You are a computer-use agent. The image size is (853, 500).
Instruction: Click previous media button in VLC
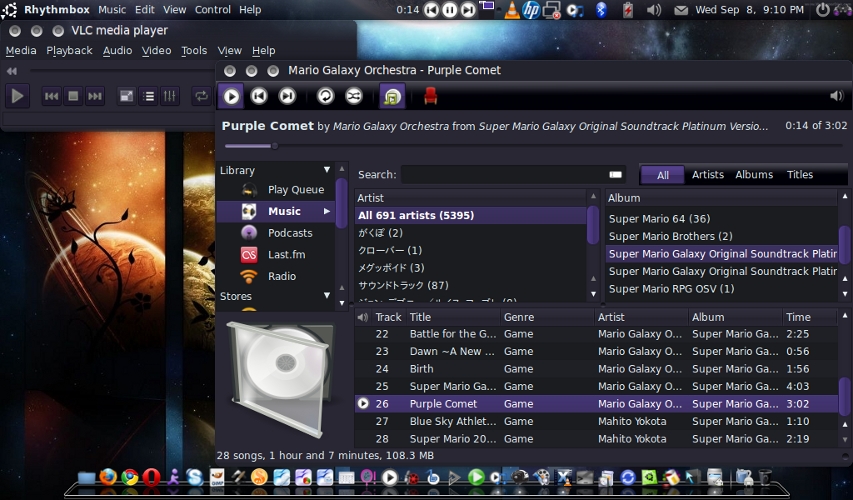tap(52, 96)
